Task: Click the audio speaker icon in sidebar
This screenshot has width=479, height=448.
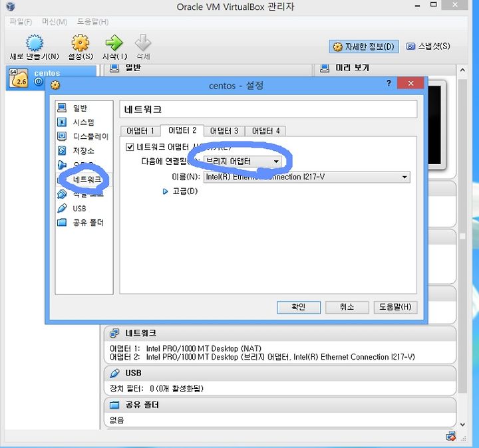Action: pyautogui.click(x=62, y=165)
